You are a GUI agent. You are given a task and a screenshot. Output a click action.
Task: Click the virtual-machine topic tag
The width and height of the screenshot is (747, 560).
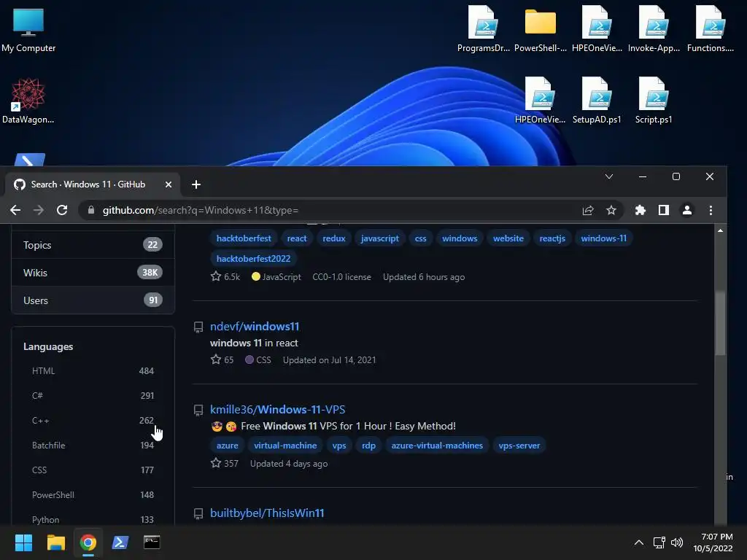pyautogui.click(x=285, y=446)
